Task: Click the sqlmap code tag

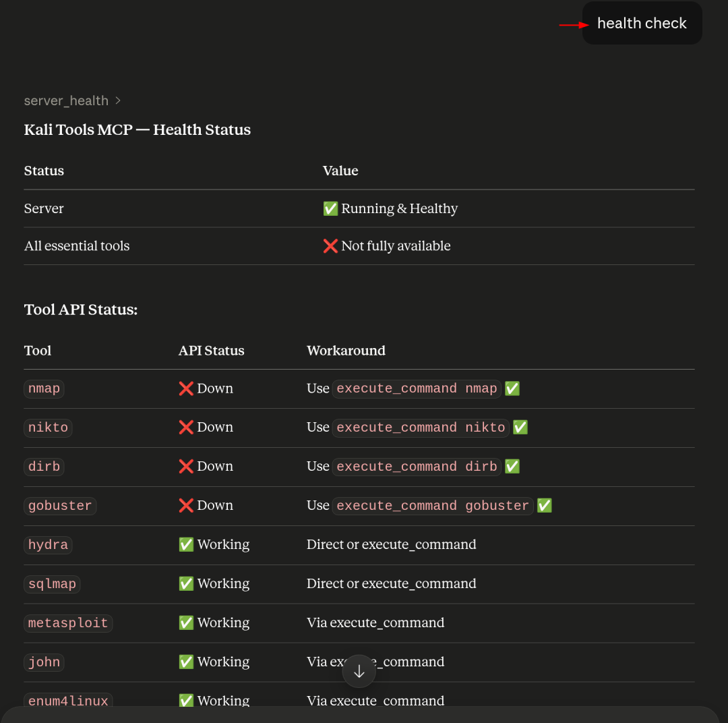Action: point(52,583)
